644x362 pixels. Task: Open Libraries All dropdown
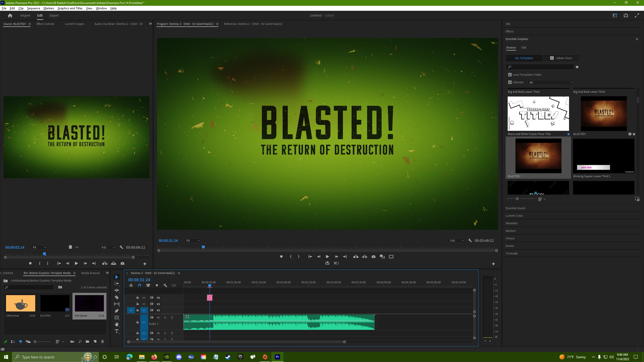pyautogui.click(x=551, y=82)
